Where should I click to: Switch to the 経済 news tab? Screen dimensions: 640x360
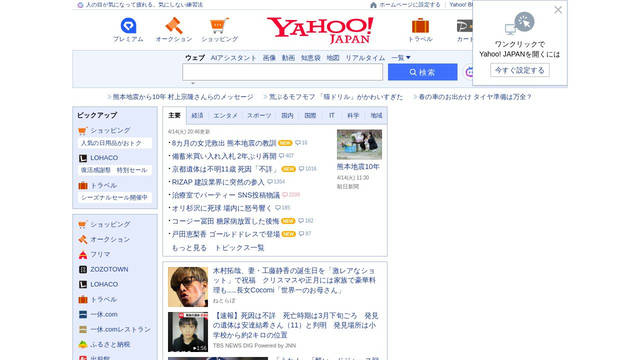pyautogui.click(x=197, y=116)
